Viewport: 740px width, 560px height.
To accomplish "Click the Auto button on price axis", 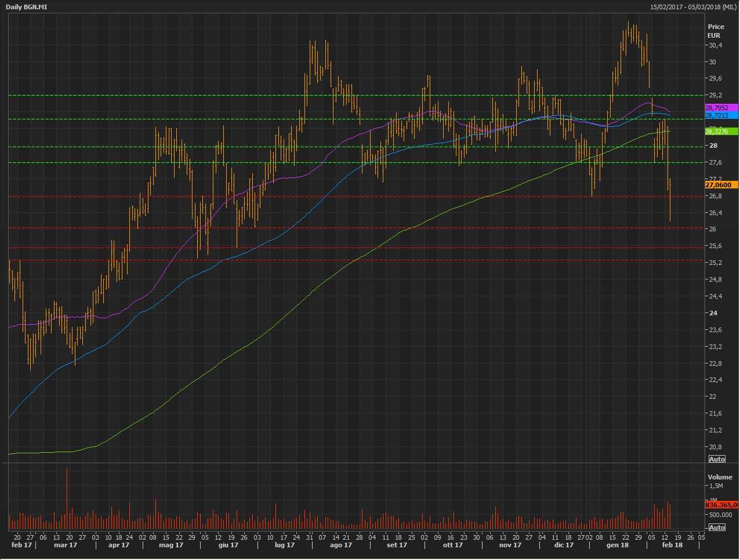I will point(717,459).
